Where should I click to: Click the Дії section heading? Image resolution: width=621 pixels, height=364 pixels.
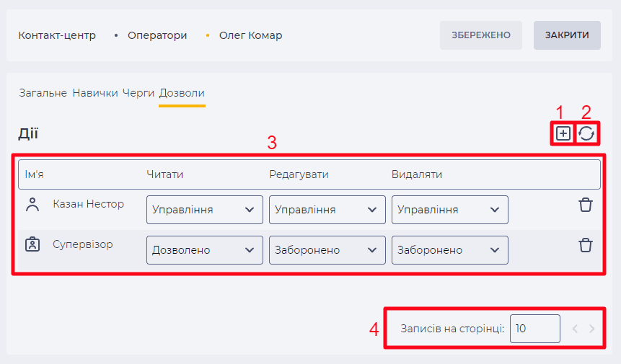28,133
